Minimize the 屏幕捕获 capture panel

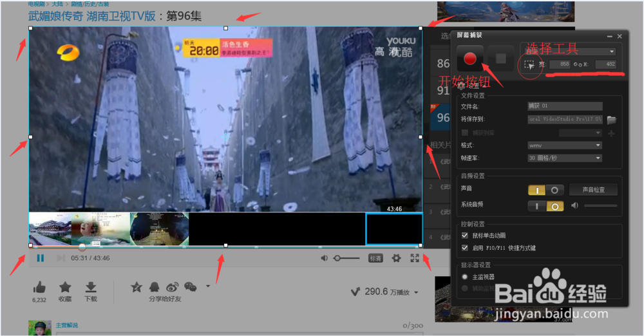coord(609,37)
